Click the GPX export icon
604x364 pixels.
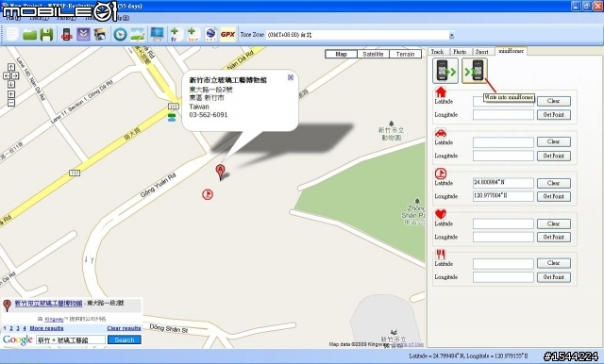coord(227,35)
